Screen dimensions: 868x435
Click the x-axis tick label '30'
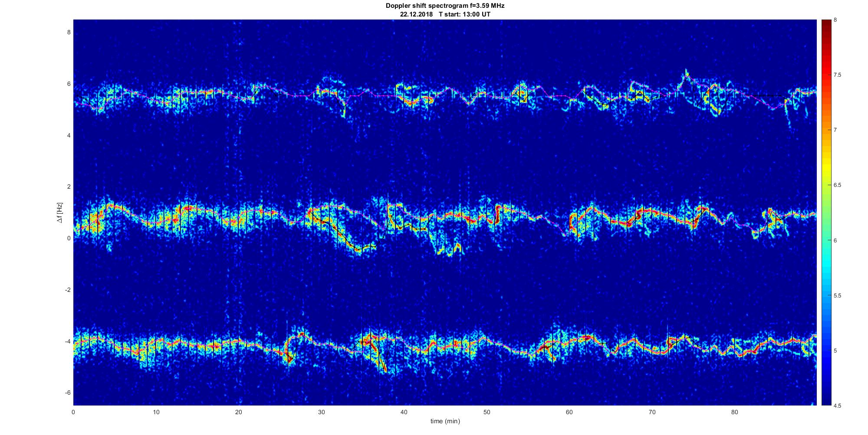pyautogui.click(x=321, y=412)
